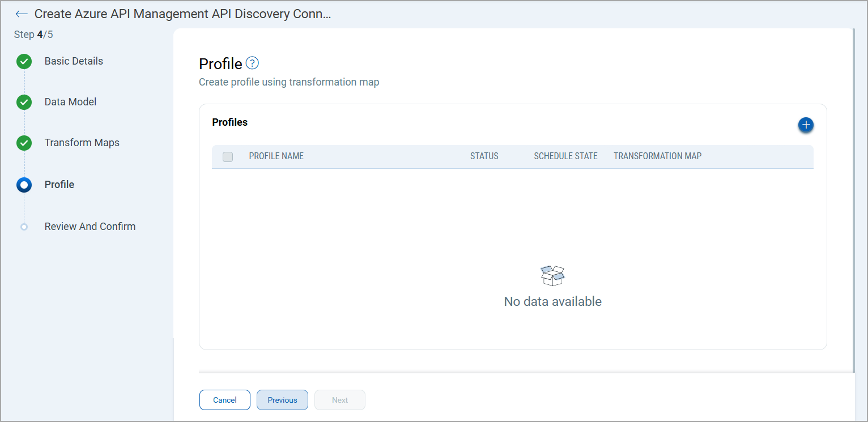Click the active Profile step indicator circle
The image size is (868, 422).
[x=24, y=184]
